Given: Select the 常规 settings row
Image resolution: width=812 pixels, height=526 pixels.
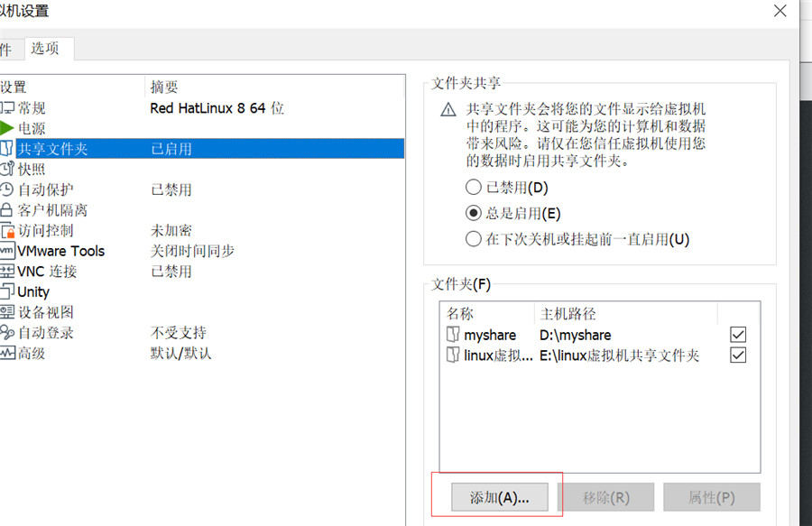Looking at the screenshot, I should tap(202, 107).
